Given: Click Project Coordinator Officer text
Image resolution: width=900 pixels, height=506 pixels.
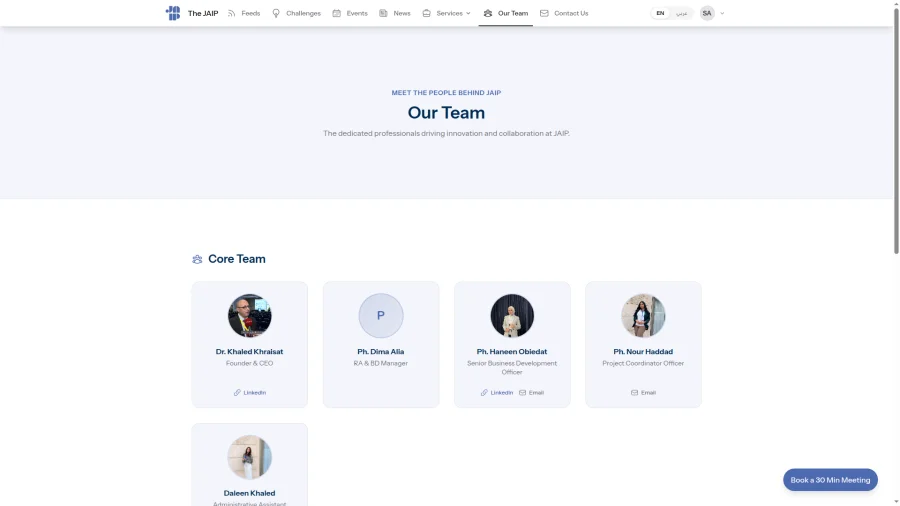Looking at the screenshot, I should point(643,363).
